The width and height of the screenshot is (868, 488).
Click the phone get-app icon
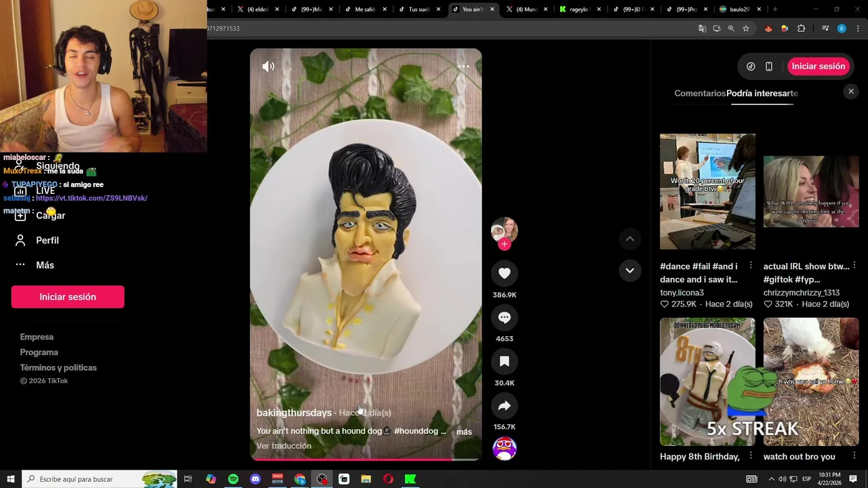coord(769,66)
